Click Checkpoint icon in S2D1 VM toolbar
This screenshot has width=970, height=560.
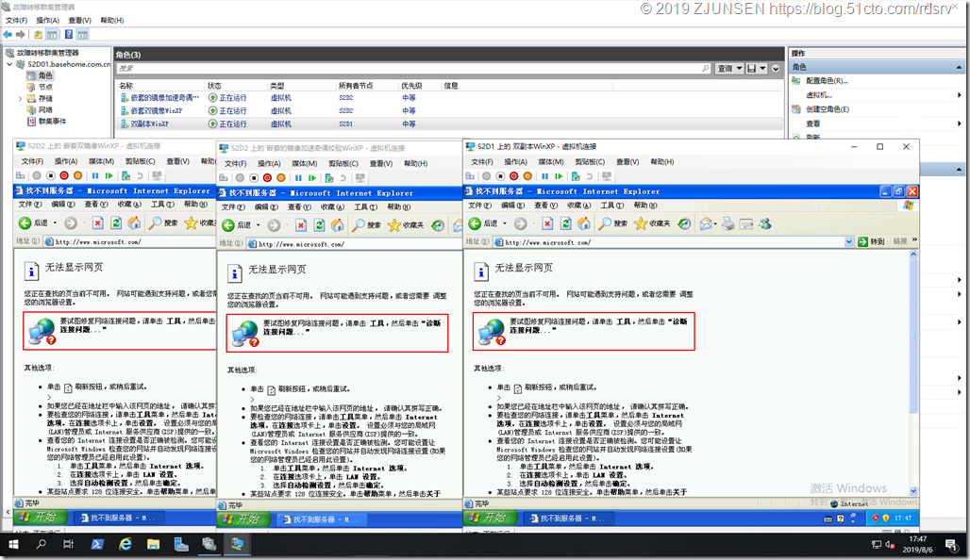576,176
